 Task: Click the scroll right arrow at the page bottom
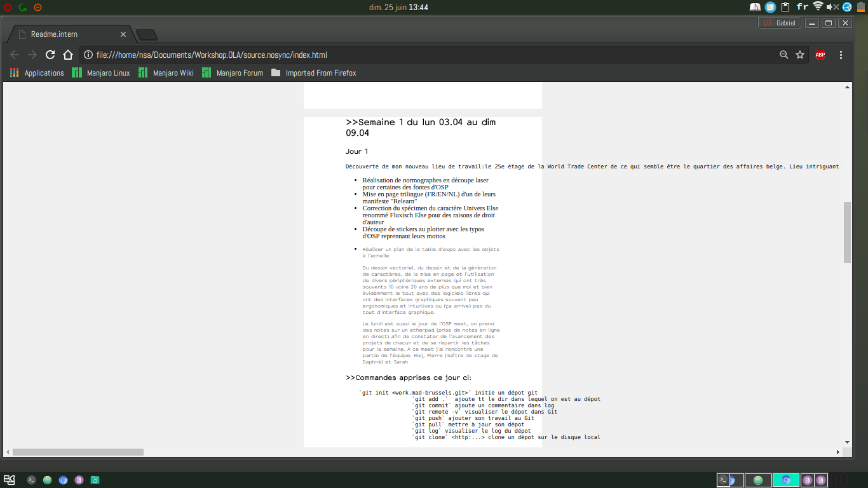point(837,452)
